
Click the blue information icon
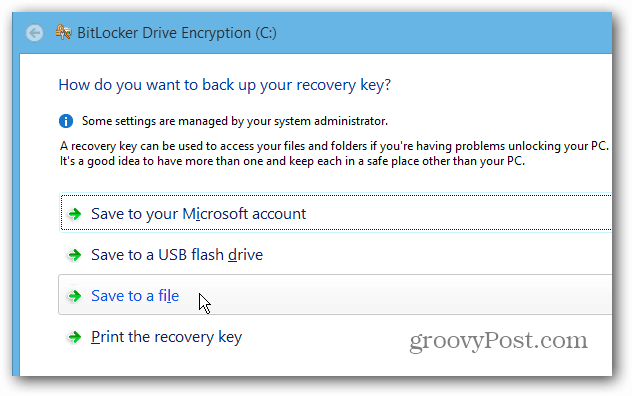pyautogui.click(x=66, y=121)
